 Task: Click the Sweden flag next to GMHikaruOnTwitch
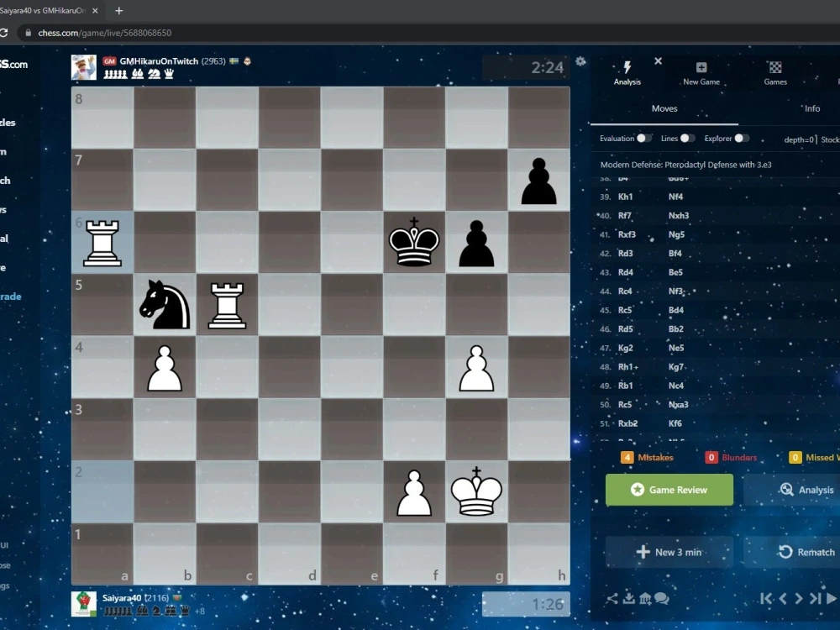tap(234, 61)
